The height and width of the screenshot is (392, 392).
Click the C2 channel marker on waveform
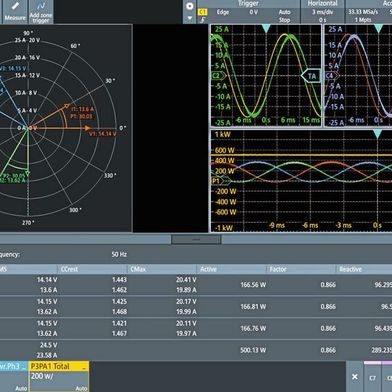(218, 76)
